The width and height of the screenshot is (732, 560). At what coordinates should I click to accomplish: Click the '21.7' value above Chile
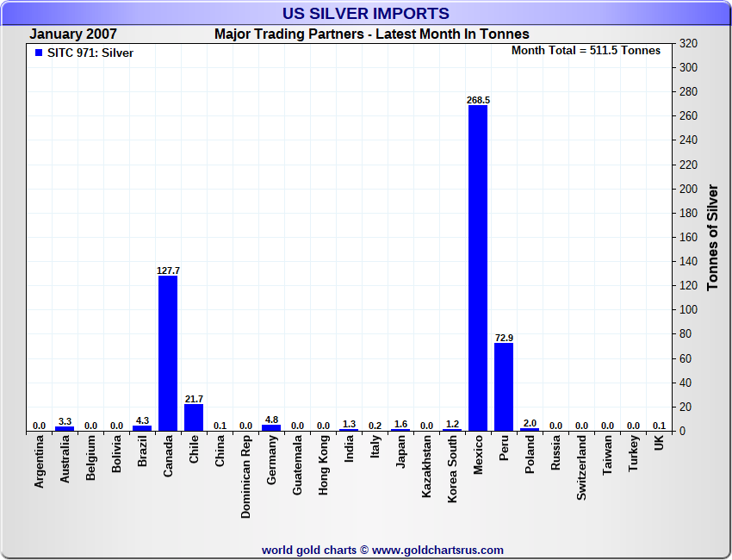click(x=194, y=400)
